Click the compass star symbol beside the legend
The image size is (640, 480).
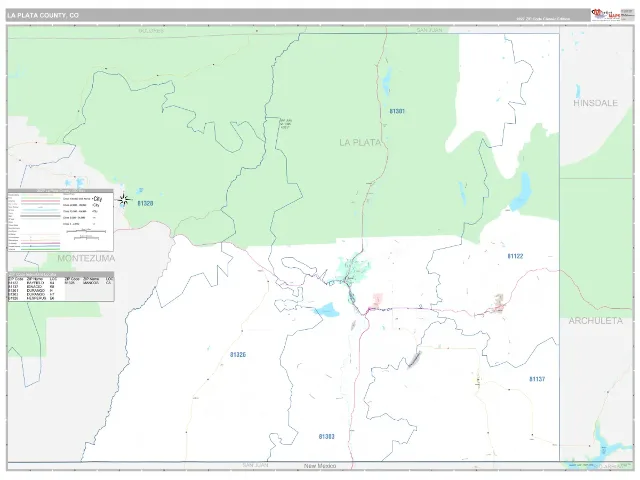(124, 200)
